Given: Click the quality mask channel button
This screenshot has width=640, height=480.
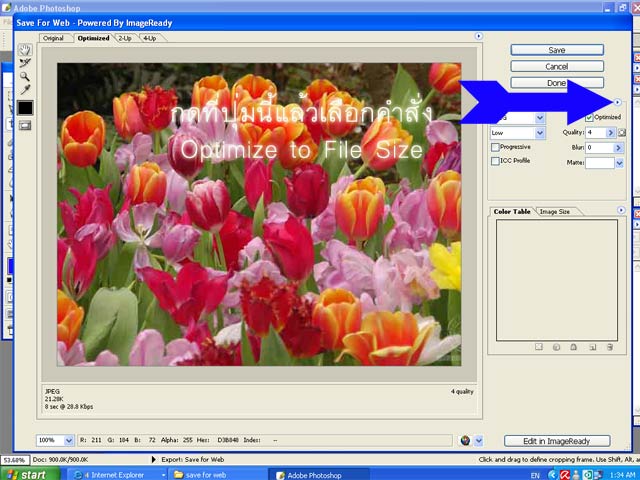Looking at the screenshot, I should (621, 133).
